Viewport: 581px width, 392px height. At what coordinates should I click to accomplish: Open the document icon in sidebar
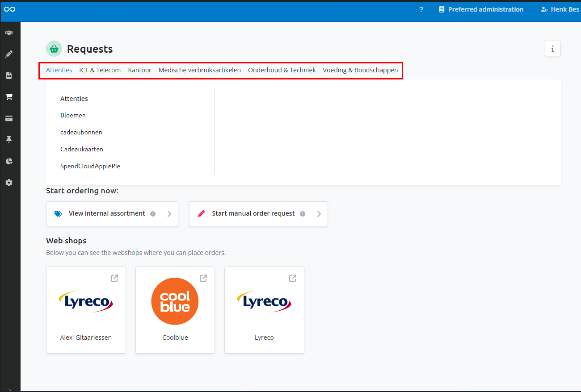coord(9,75)
